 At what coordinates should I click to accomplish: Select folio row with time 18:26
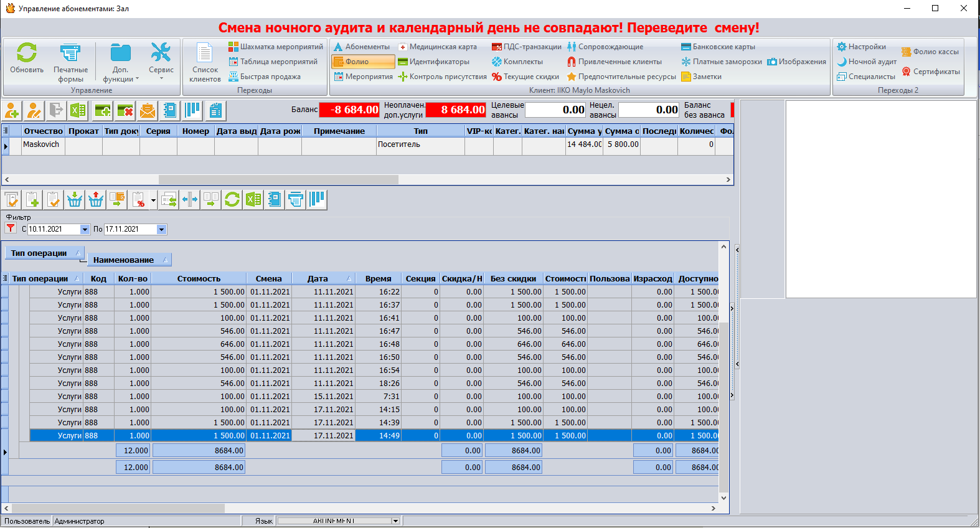coord(374,384)
